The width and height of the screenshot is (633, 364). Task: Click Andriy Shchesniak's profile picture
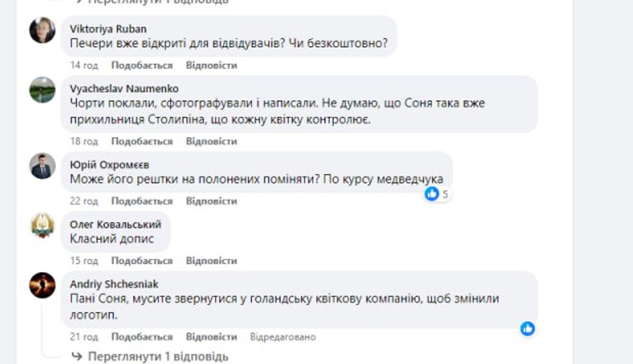coord(42,285)
